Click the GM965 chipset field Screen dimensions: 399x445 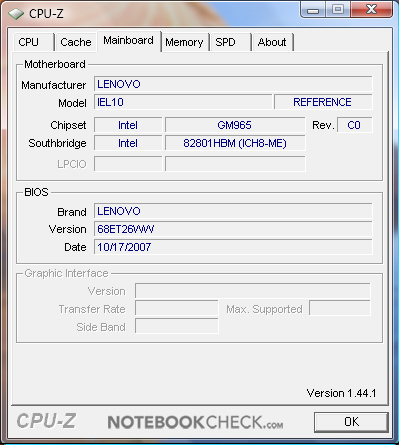[235, 125]
